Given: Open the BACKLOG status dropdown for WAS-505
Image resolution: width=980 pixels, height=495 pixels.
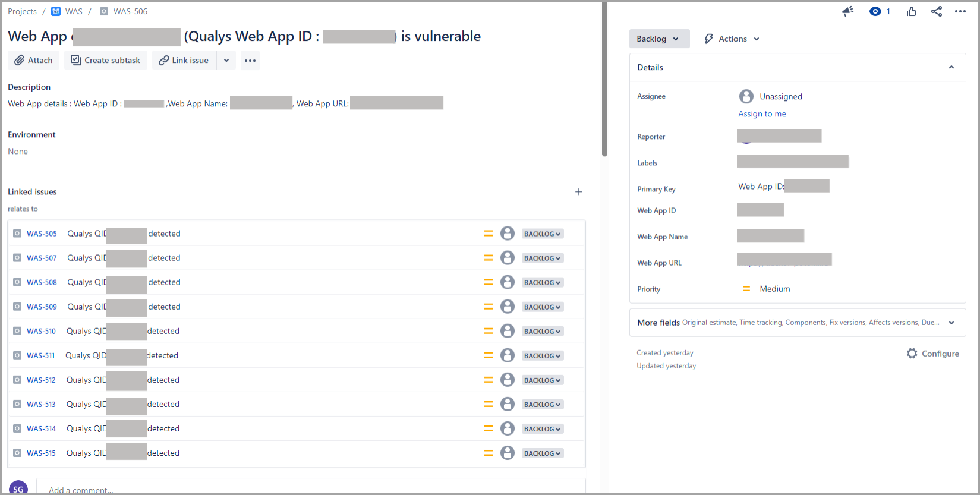Looking at the screenshot, I should coord(543,234).
